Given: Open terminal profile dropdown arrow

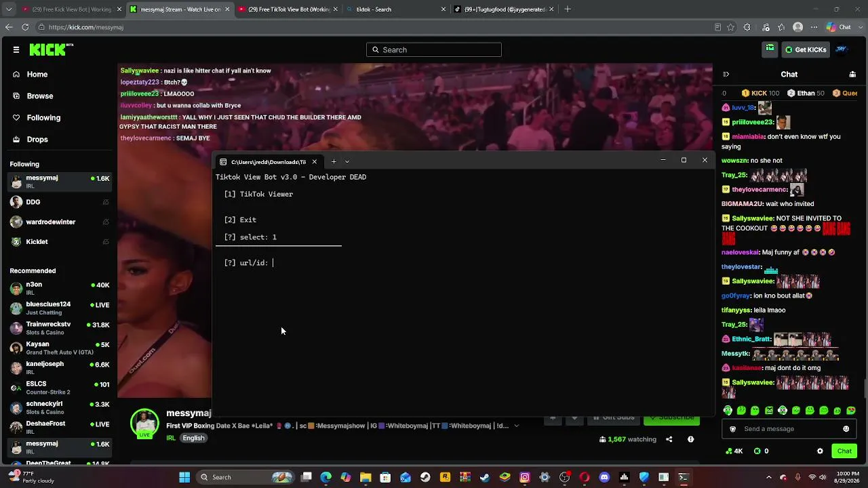Looking at the screenshot, I should pos(347,161).
